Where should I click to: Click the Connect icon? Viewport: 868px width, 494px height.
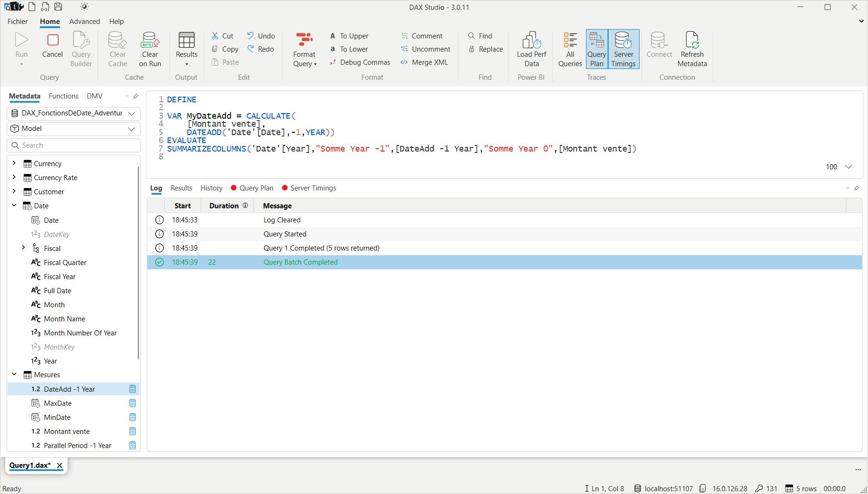point(659,40)
